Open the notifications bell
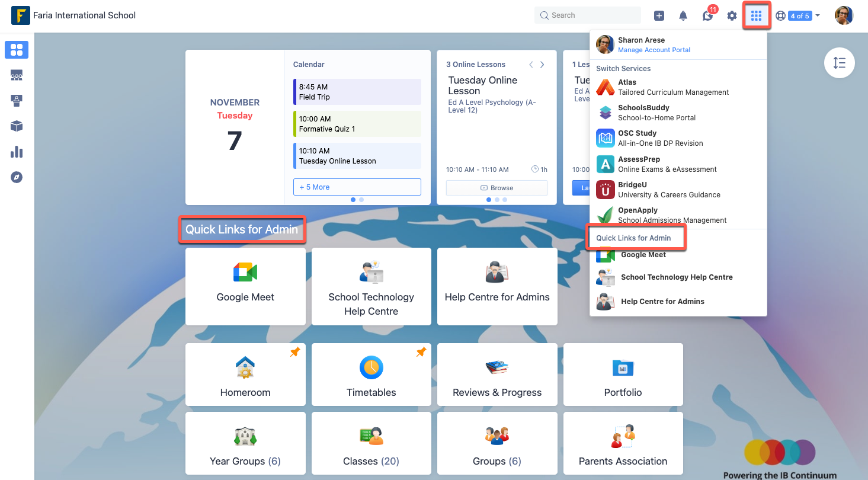868x480 pixels. 683,16
